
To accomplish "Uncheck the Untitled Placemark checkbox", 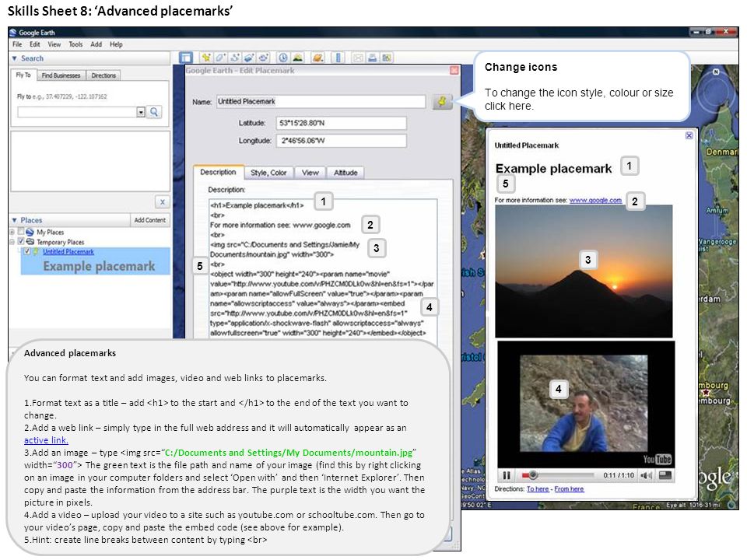I will [x=27, y=251].
